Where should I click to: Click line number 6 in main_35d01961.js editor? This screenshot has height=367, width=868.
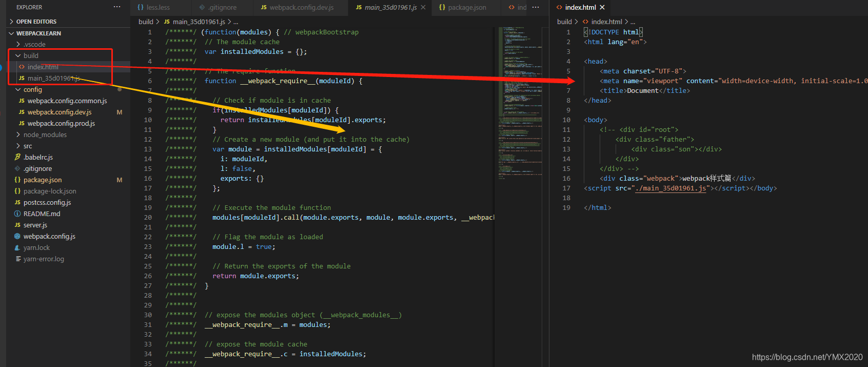pyautogui.click(x=150, y=81)
